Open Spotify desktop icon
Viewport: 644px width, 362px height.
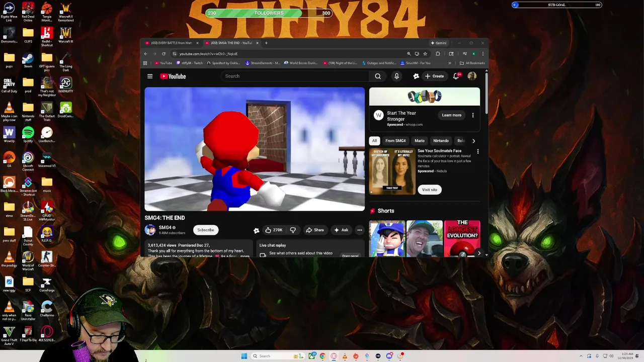pos(28,135)
